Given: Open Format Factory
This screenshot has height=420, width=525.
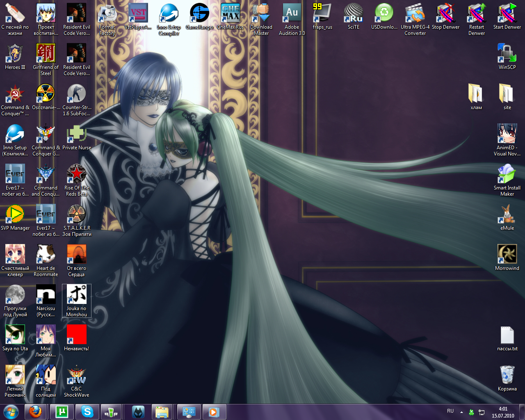Looking at the screenshot, I should pos(107,19).
